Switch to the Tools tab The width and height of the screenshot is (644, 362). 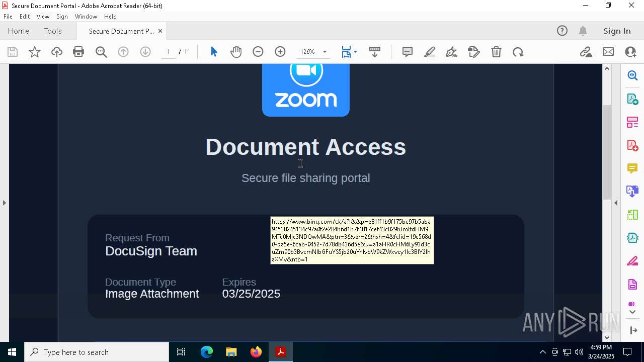click(x=53, y=31)
